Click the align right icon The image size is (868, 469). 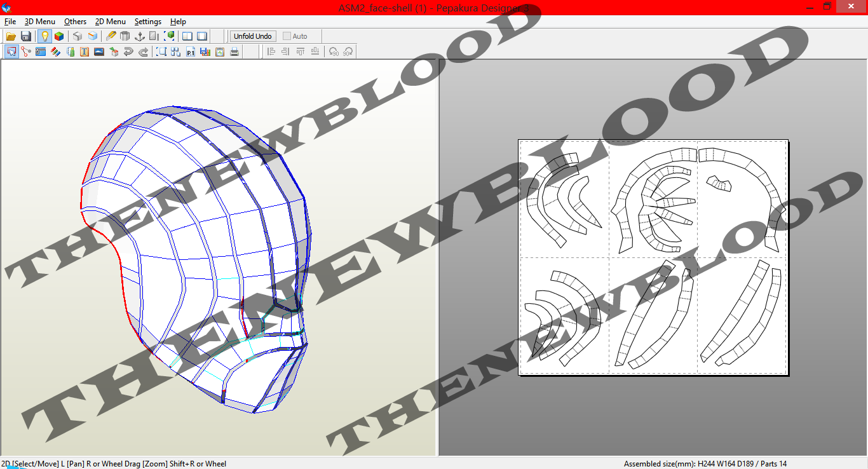pyautogui.click(x=285, y=51)
